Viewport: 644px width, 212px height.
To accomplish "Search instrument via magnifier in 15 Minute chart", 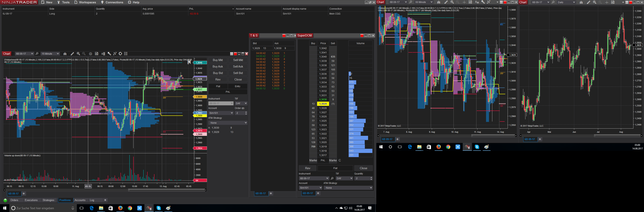I will tap(37, 54).
